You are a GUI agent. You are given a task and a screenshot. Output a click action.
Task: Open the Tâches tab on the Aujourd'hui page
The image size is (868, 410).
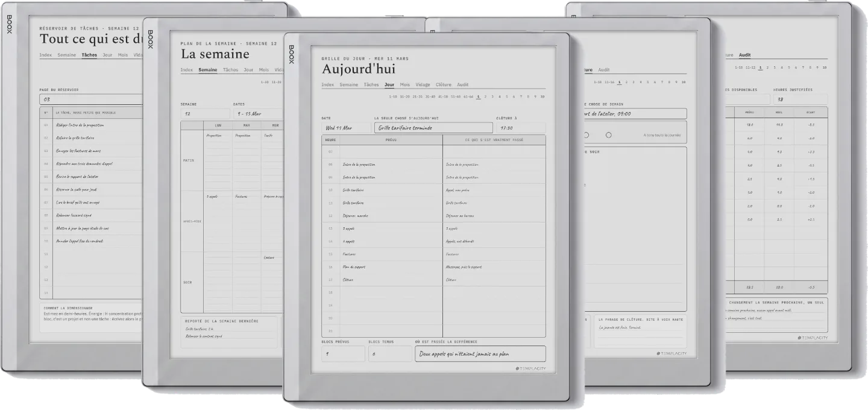pos(371,84)
